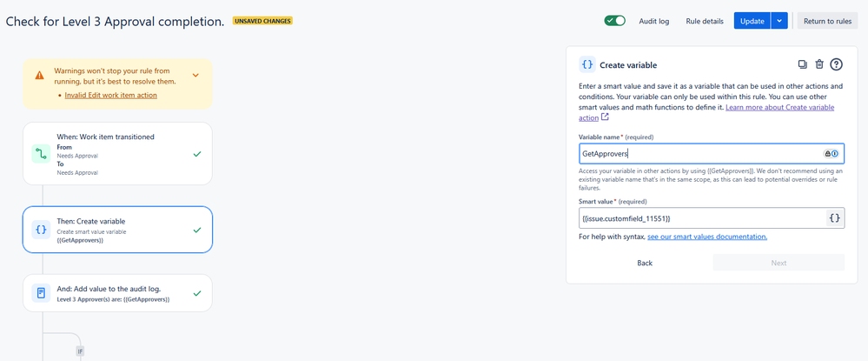Open the Invalid Edit work item action link
Image resolution: width=868 pixels, height=361 pixels.
(110, 96)
